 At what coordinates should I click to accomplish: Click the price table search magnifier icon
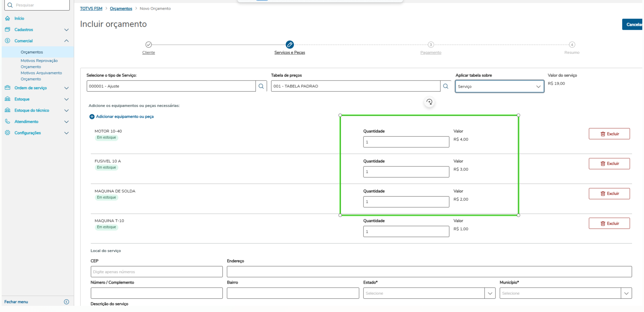(446, 86)
